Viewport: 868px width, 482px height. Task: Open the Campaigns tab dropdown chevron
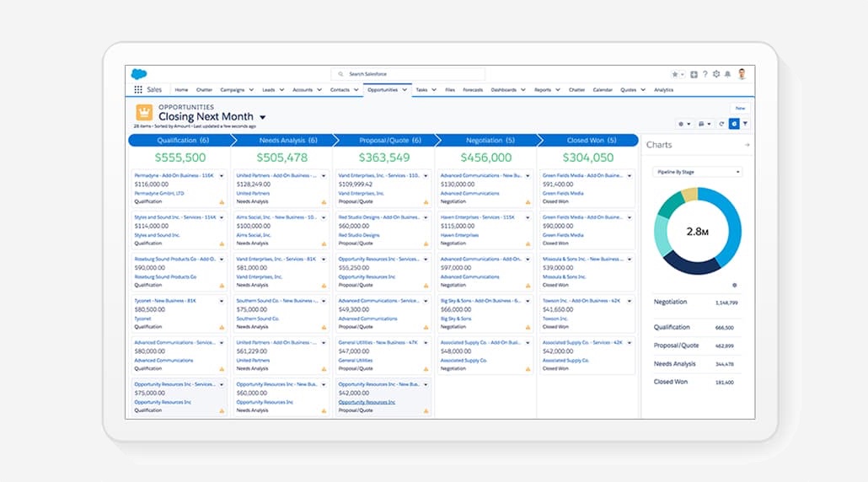coord(251,89)
